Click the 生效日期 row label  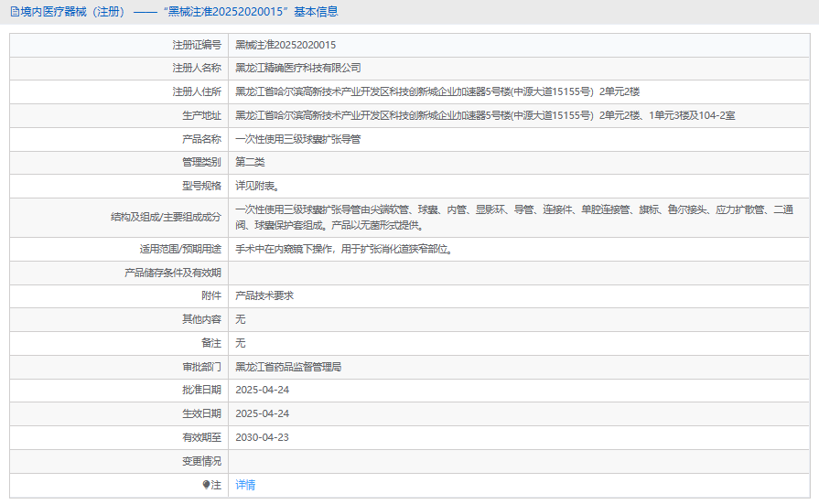coord(201,413)
